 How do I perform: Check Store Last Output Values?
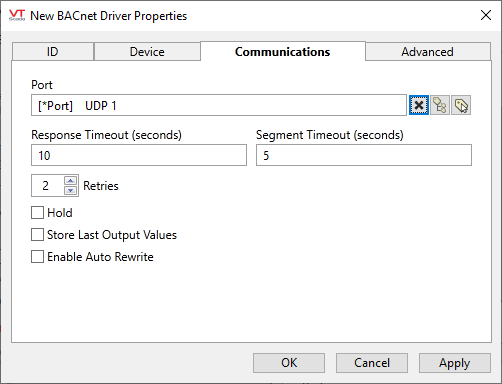coord(37,235)
